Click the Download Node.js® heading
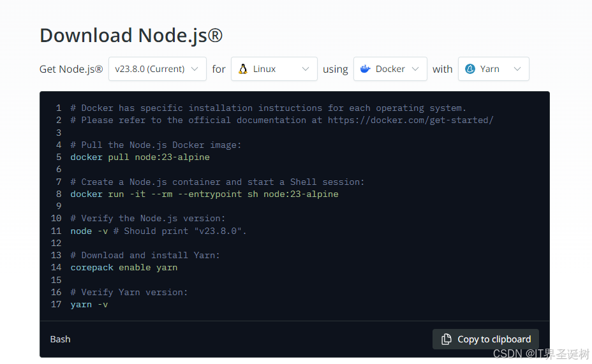This screenshot has width=592, height=364. [131, 36]
